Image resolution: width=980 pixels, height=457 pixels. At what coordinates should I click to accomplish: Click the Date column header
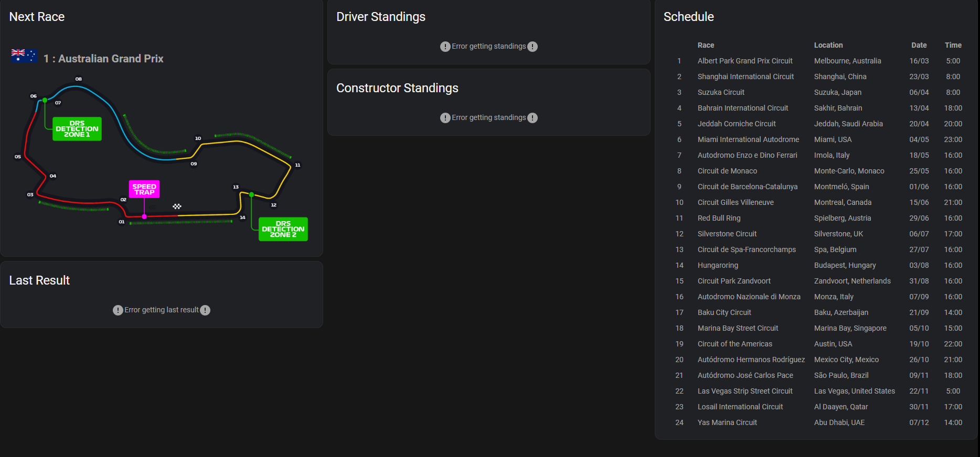[x=919, y=45]
